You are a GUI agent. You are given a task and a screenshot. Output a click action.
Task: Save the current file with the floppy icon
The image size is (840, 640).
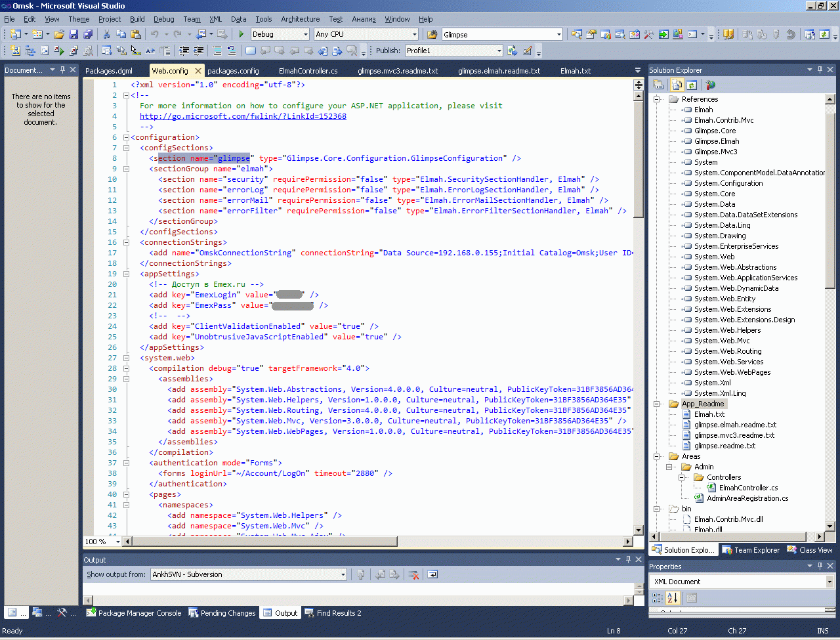click(73, 34)
